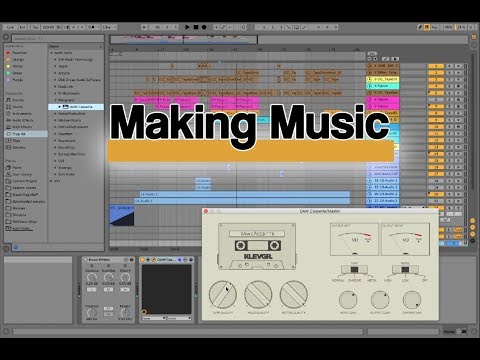Start playback with the Play button
Image resolution: width=480 pixels, height=360 pixels.
pos(187,27)
